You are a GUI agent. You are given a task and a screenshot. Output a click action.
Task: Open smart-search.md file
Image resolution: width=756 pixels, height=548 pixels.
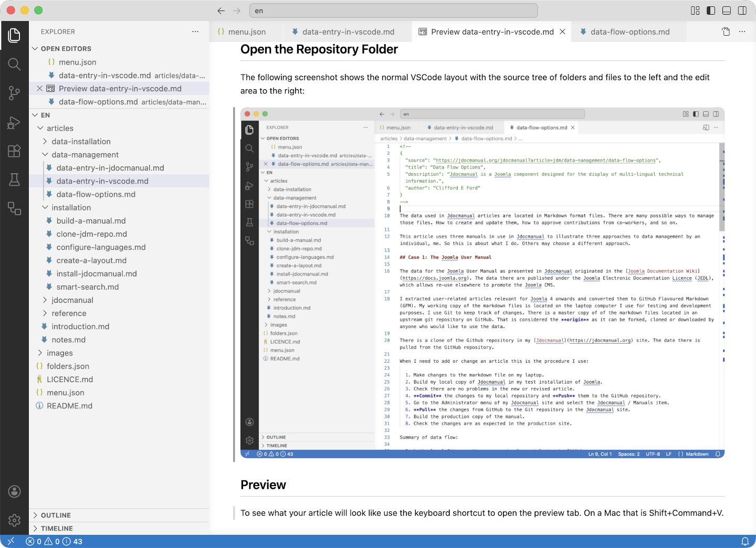click(119, 287)
